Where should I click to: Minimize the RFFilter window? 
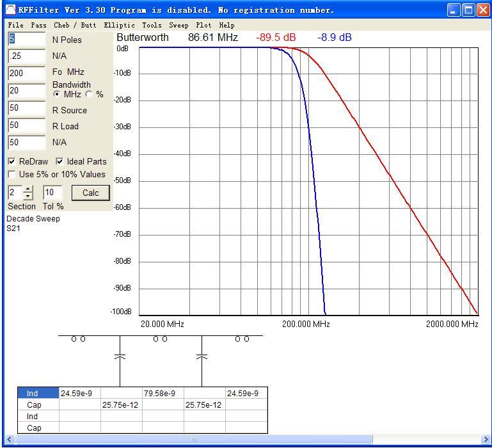click(453, 10)
